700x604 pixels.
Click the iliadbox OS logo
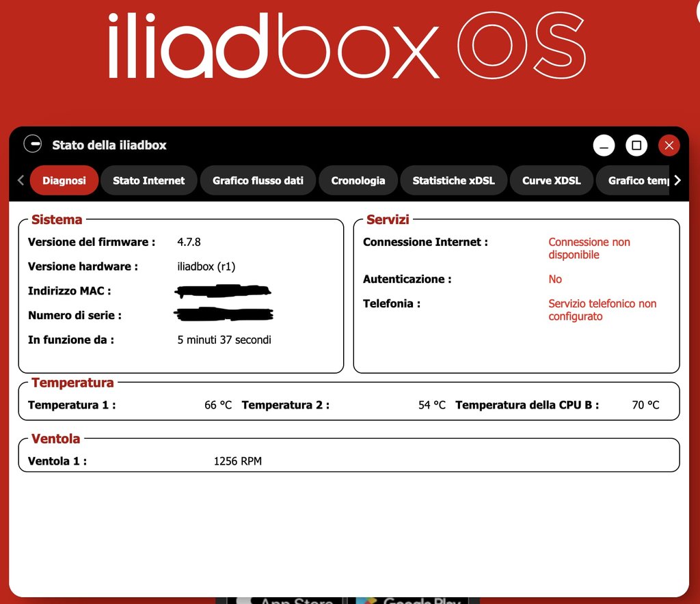347,44
